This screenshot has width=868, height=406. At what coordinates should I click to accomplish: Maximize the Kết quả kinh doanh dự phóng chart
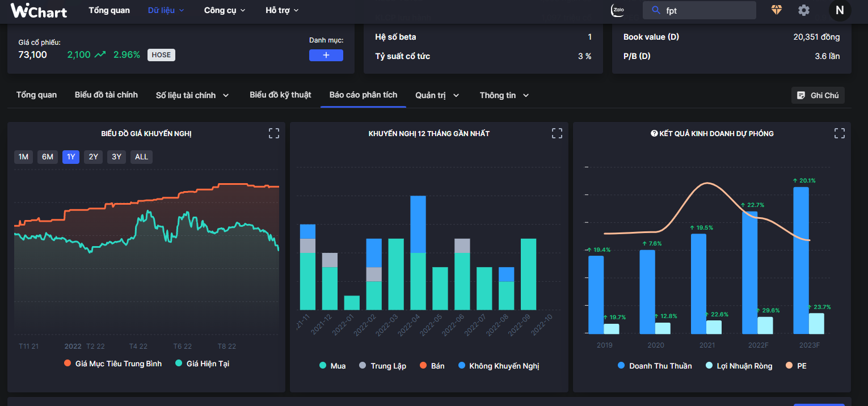click(840, 133)
